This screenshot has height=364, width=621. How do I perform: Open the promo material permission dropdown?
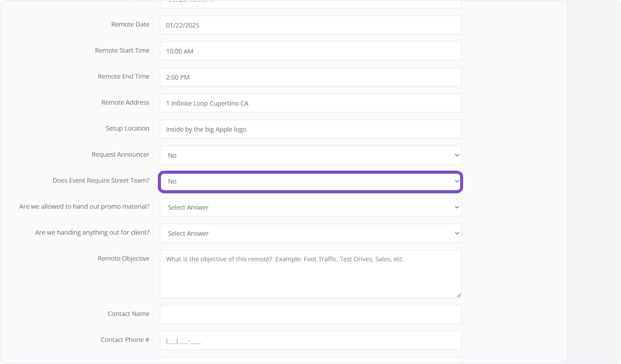[310, 207]
